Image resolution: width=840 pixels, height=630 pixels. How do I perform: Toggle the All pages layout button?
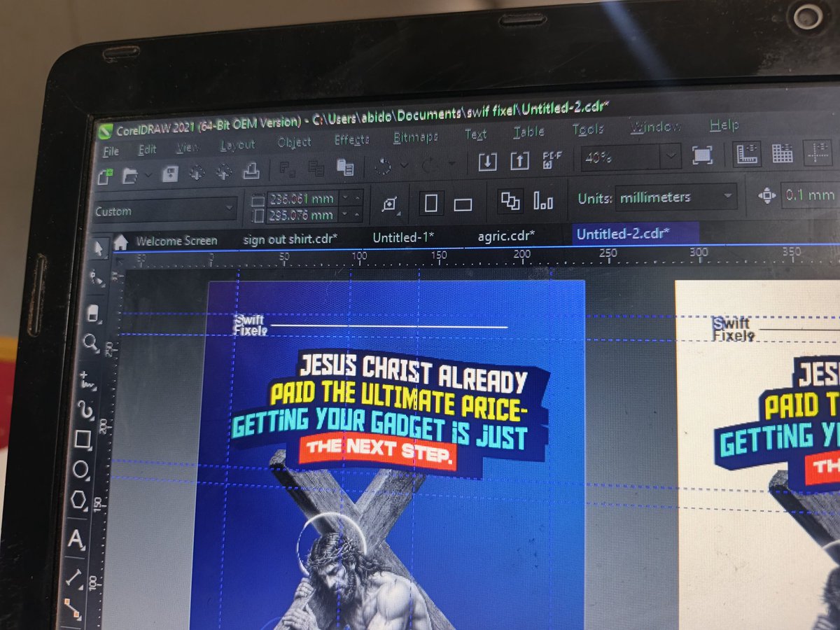click(x=510, y=201)
